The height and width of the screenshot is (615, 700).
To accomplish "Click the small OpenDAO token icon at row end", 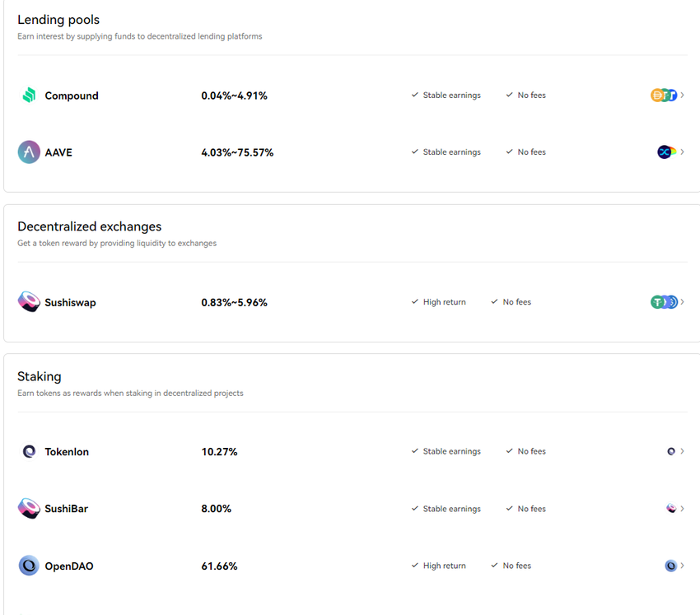I will point(671,566).
